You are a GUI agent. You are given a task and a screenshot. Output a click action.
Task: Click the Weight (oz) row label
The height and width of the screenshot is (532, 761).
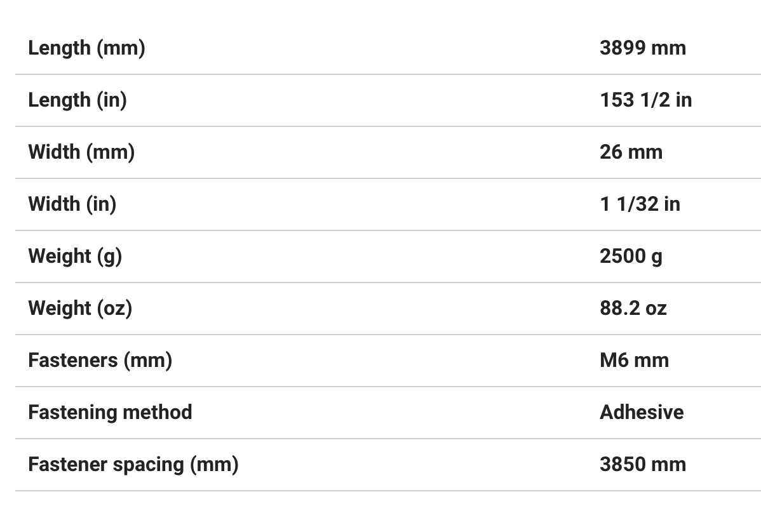80,309
